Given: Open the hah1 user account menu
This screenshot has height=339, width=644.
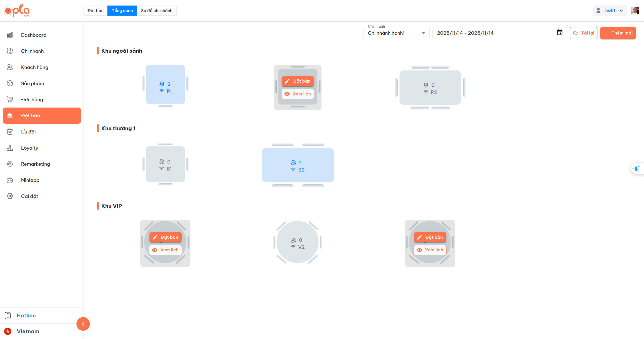Looking at the screenshot, I should 610,11.
